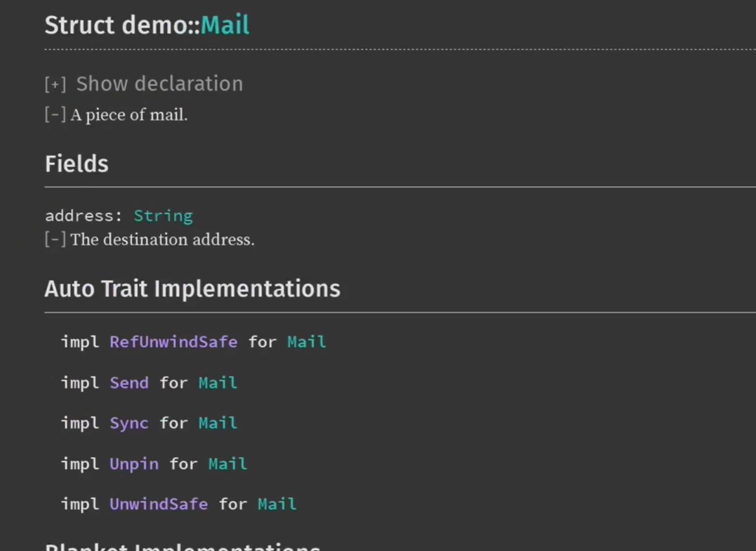756x551 pixels.
Task: Click Mail in the Sync impl line
Action: click(x=218, y=423)
